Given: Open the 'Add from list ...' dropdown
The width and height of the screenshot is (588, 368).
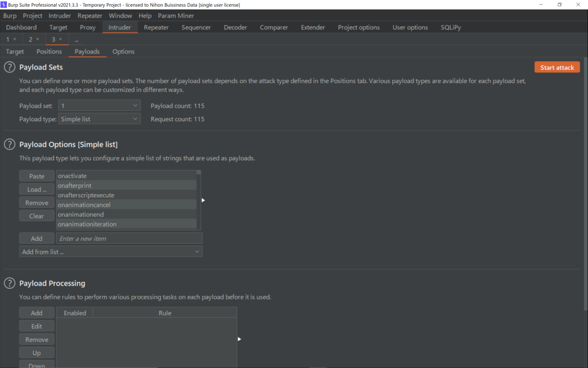Looking at the screenshot, I should point(111,252).
